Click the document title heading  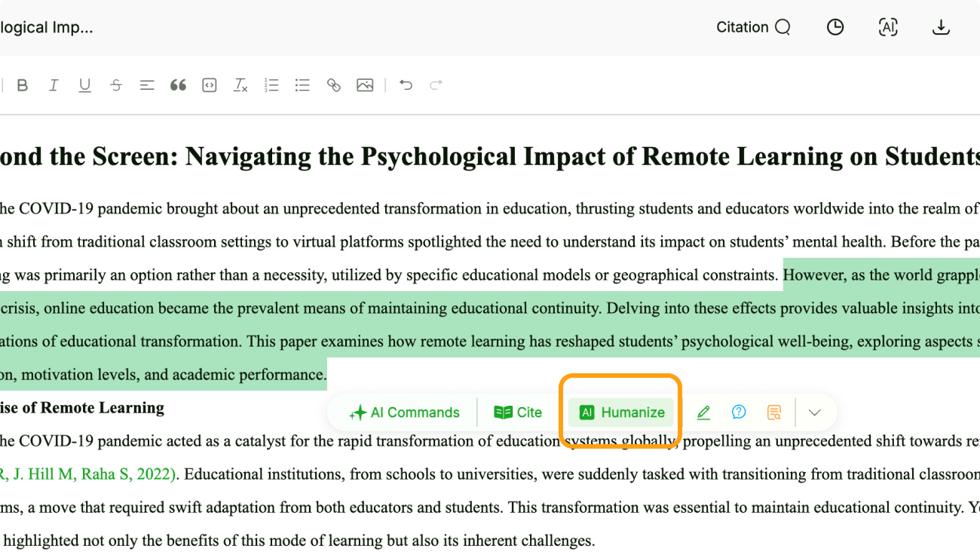click(490, 156)
